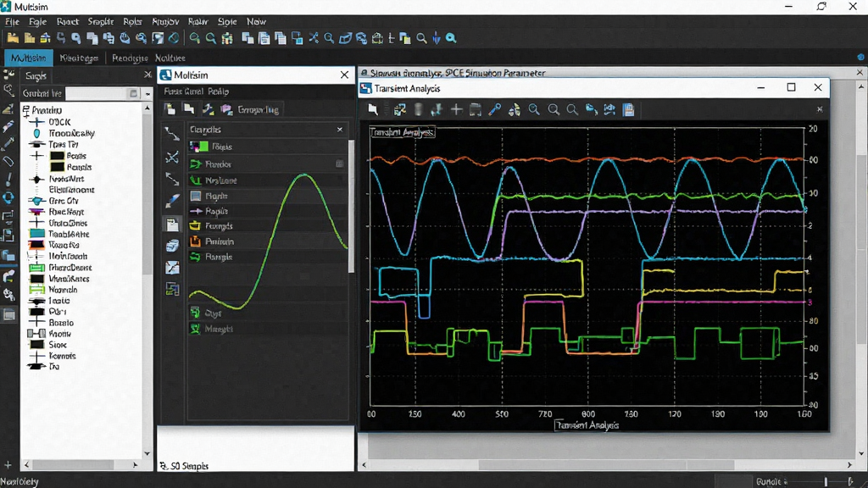
Task: Click the plus crosshair icon in Transient Analysis toolbar
Action: (x=456, y=109)
